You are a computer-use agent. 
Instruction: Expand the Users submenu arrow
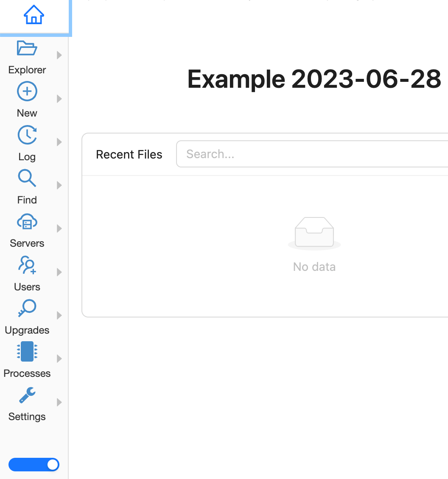(x=59, y=272)
